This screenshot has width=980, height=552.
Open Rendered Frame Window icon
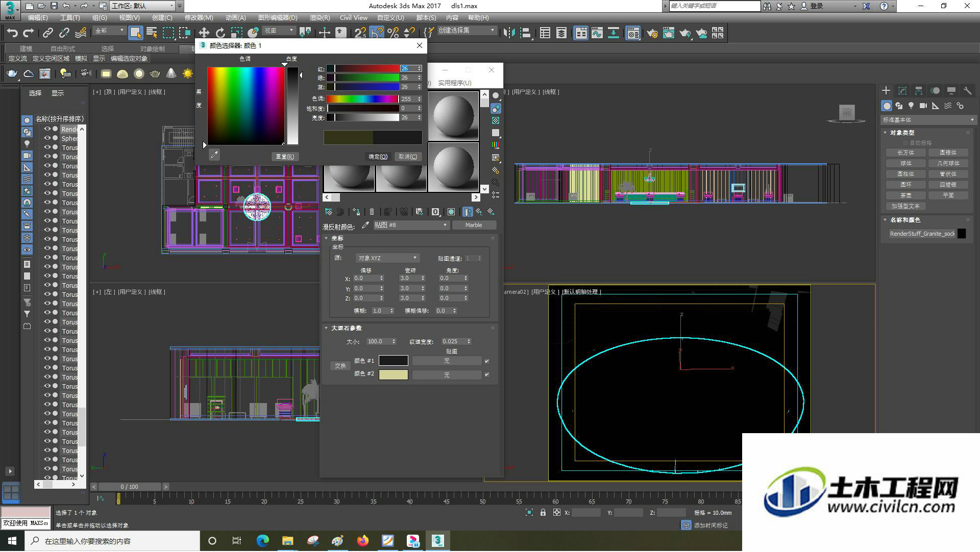coord(669,33)
